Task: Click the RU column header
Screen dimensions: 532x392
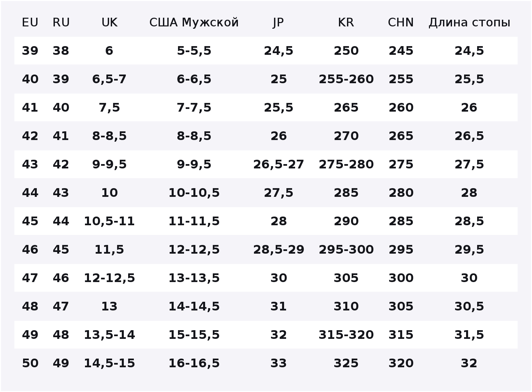Action: coord(61,22)
